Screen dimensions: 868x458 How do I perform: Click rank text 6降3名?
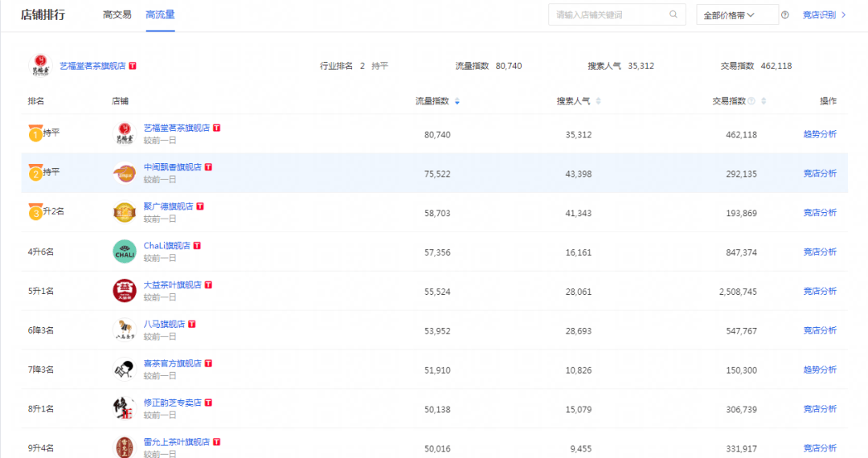[41, 330]
